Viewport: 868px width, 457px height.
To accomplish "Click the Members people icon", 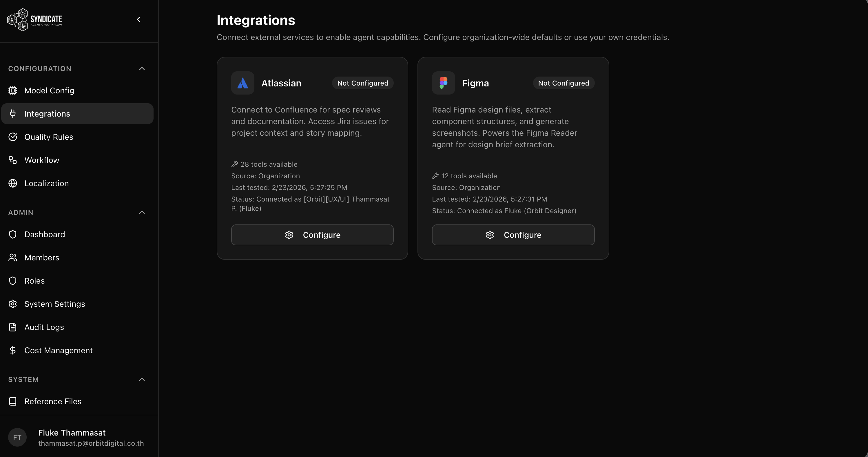I will pyautogui.click(x=13, y=258).
